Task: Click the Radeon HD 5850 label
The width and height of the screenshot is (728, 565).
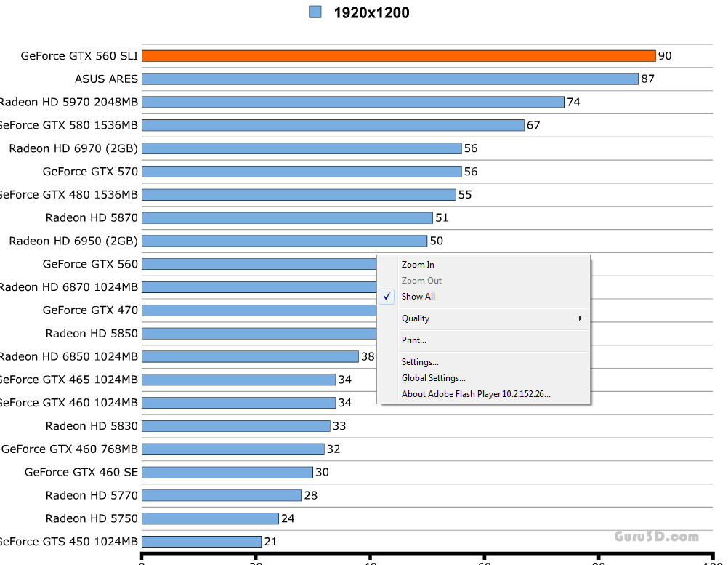Action: (92, 334)
